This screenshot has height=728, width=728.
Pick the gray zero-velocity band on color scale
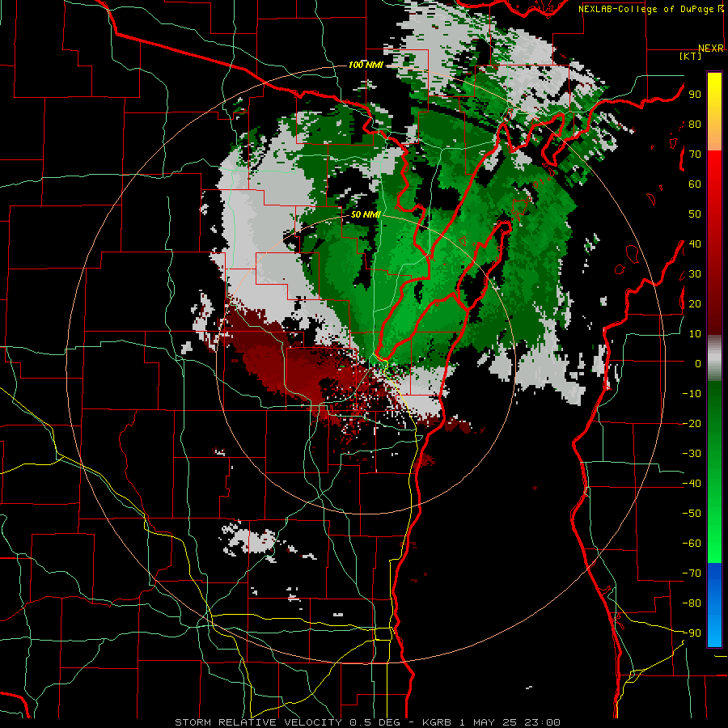click(714, 358)
